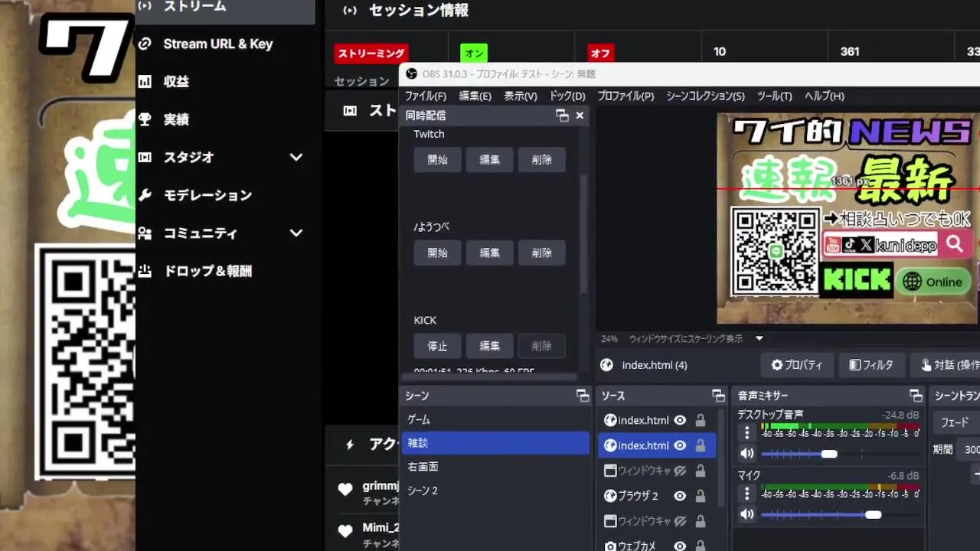Screen dimensions: 980x551
Task: Open the シーンコレクション(S) menu
Action: [705, 96]
